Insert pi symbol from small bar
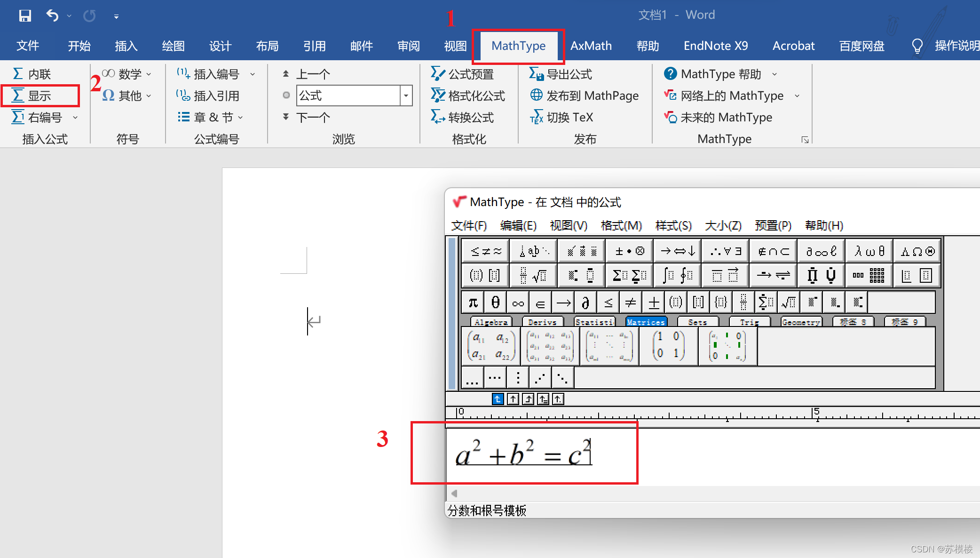Image resolution: width=980 pixels, height=558 pixels. pos(473,303)
